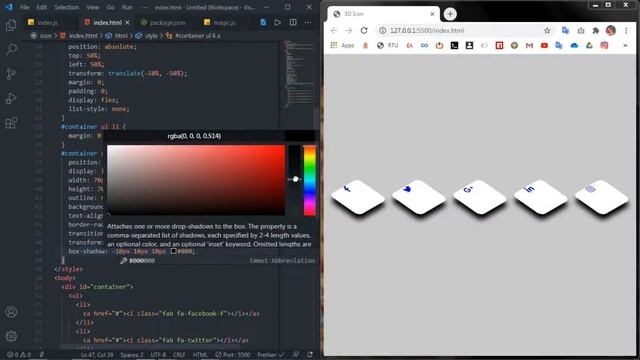This screenshot has width=640, height=360.
Task: Expand the hidden menus ellipsis in menu bar
Action: 144,7
